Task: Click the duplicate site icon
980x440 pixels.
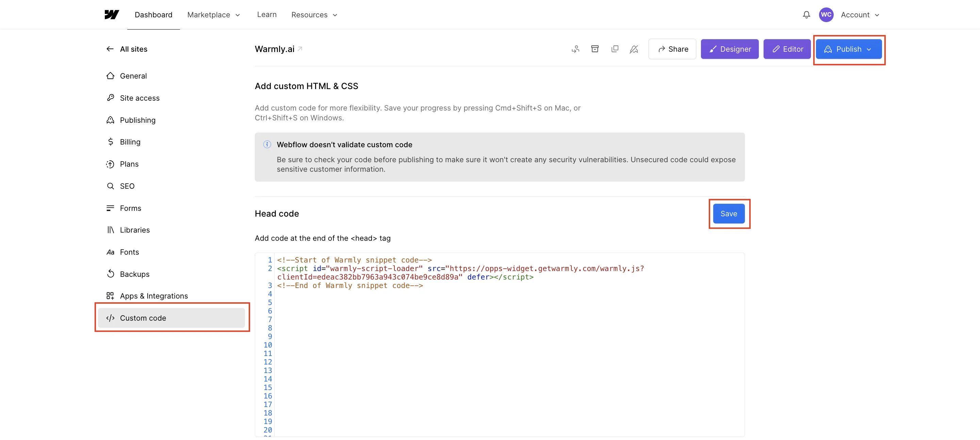Action: pos(615,49)
